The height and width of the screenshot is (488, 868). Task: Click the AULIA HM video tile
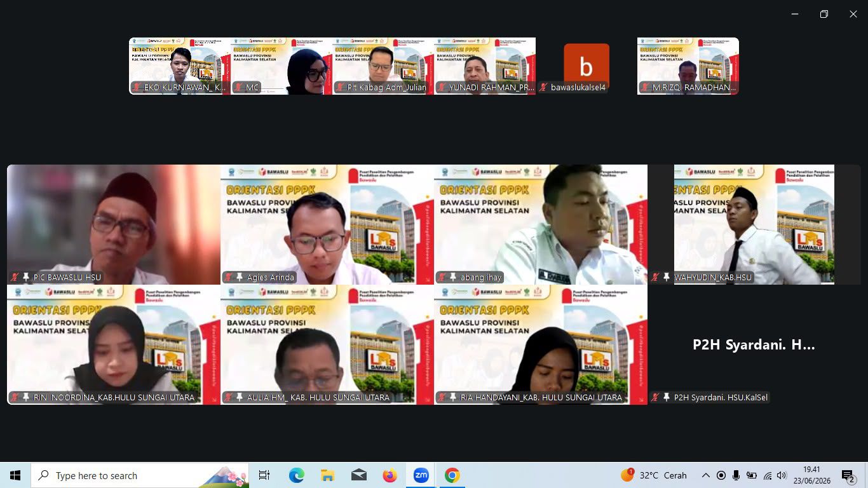click(327, 344)
